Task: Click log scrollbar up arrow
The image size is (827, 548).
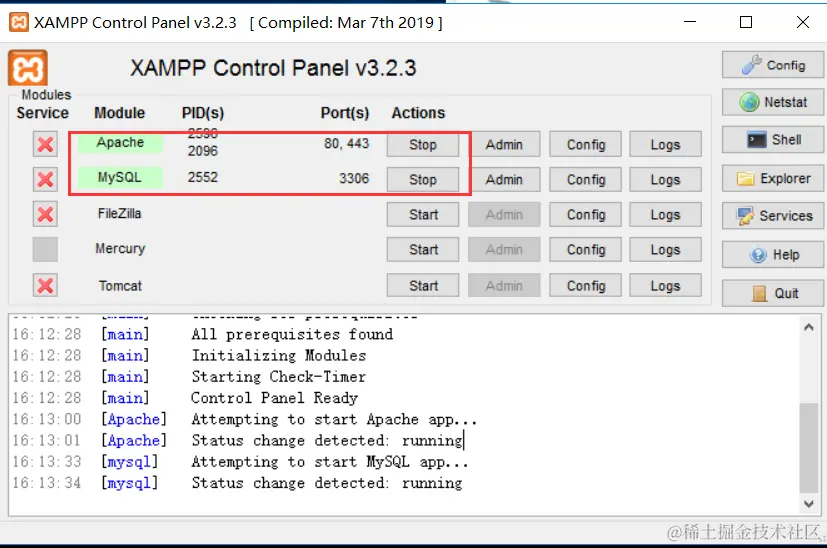Action: (809, 328)
